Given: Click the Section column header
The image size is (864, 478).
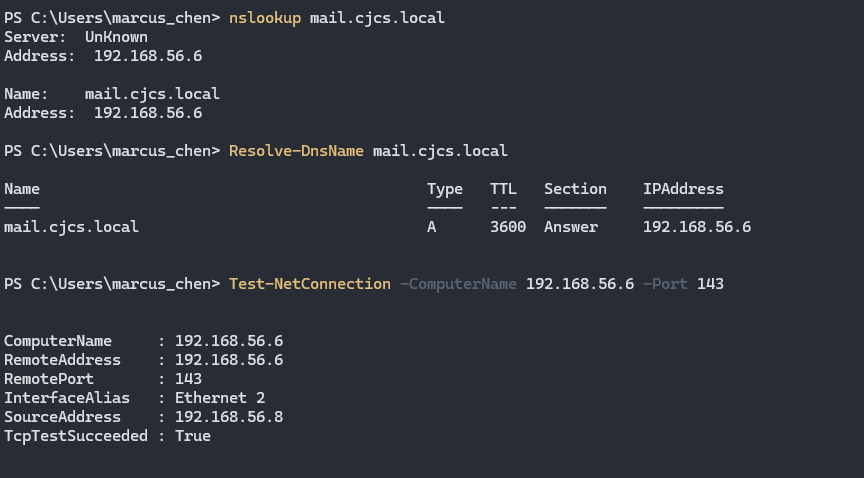Looking at the screenshot, I should point(575,189).
